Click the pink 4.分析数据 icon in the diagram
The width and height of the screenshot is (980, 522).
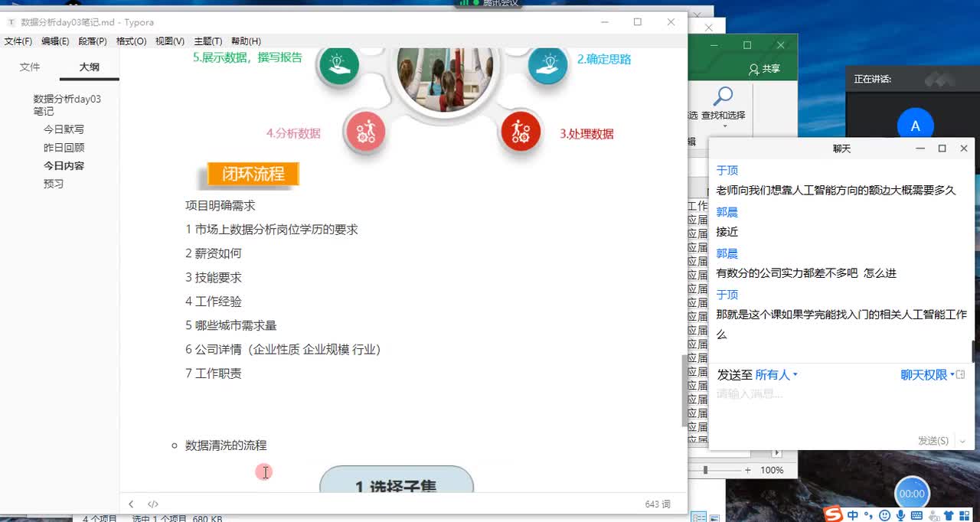[365, 132]
